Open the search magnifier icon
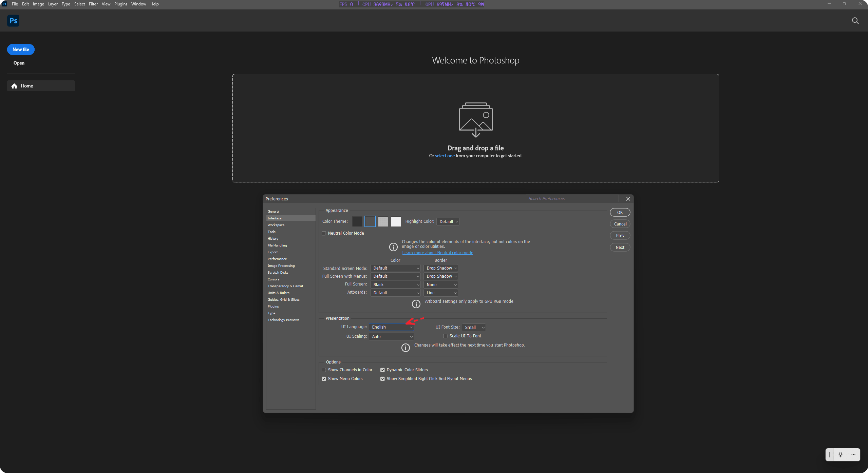 click(x=855, y=21)
